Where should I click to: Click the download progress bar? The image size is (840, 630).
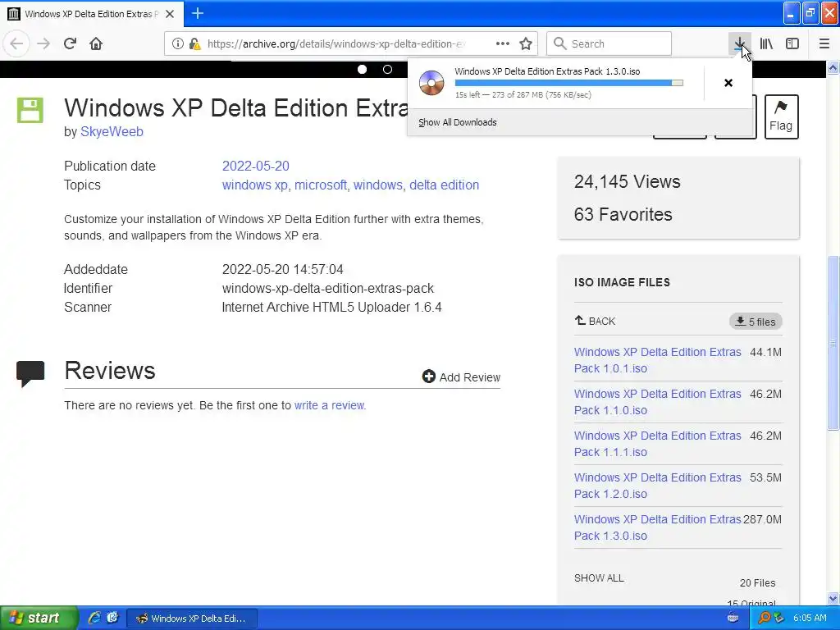tap(569, 83)
